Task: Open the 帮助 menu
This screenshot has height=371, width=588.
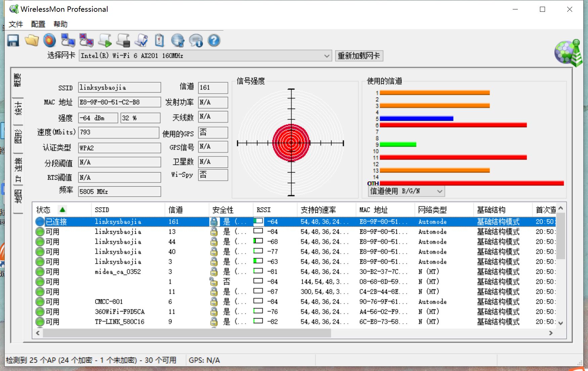Action: 60,24
